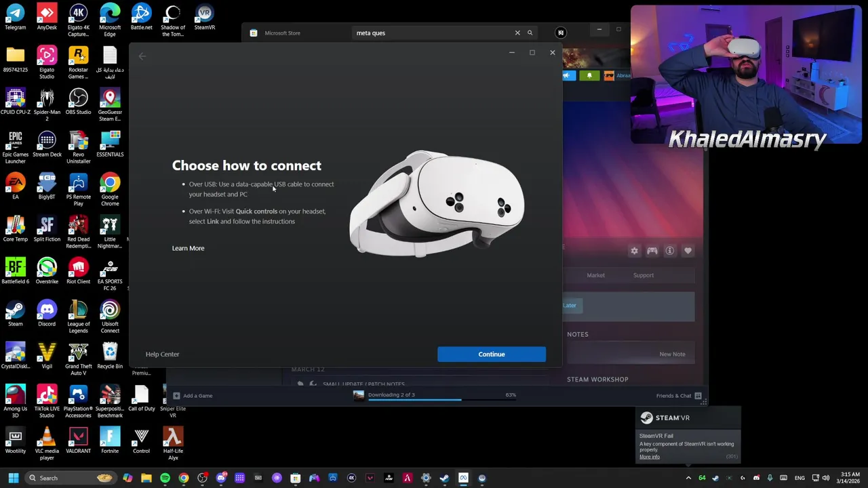Click the taskbar Search box
Image resolution: width=868 pixels, height=488 pixels.
[x=69, y=478]
